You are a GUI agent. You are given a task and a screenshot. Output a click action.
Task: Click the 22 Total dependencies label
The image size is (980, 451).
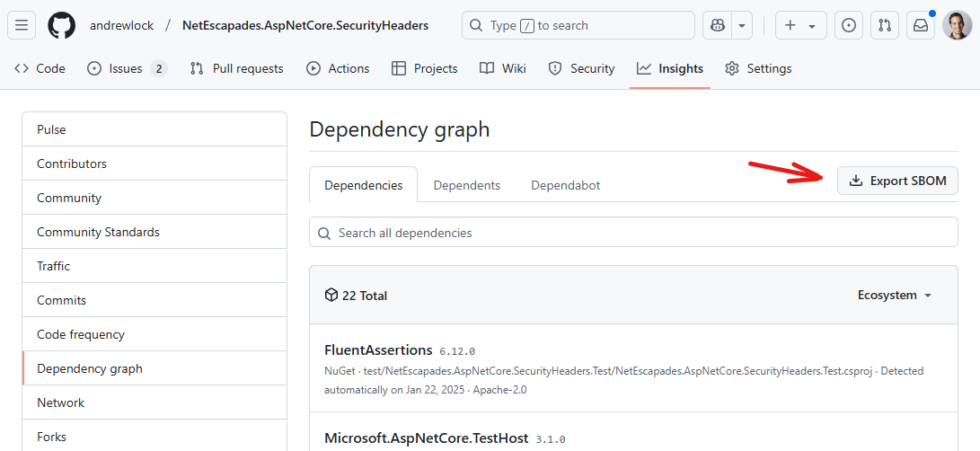(x=357, y=296)
